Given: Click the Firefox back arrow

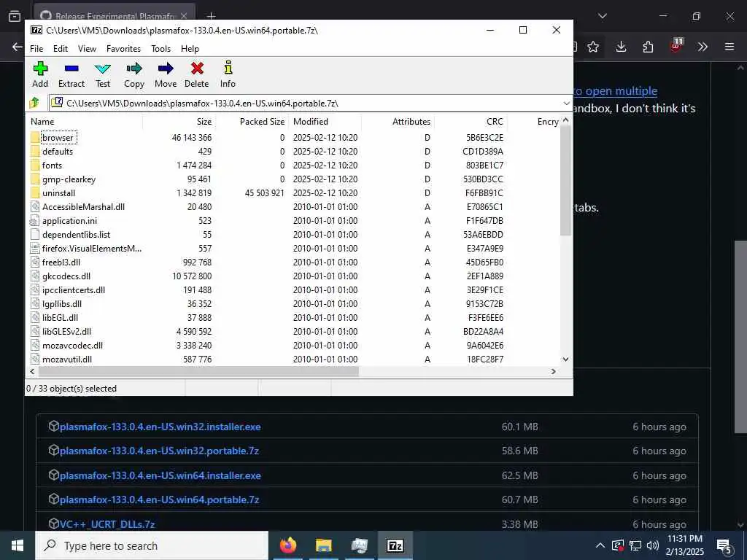Looking at the screenshot, I should pos(18,47).
